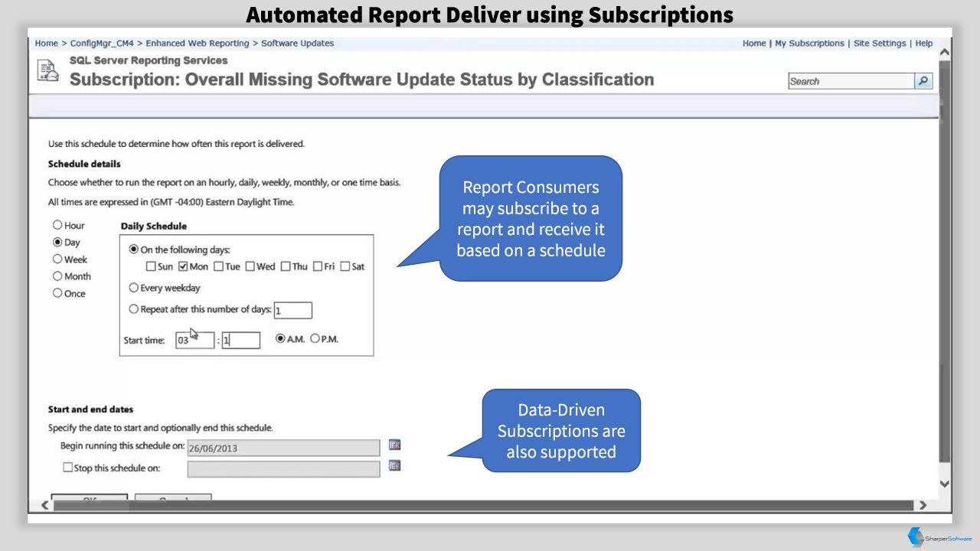Click the search magnifier icon

[923, 81]
